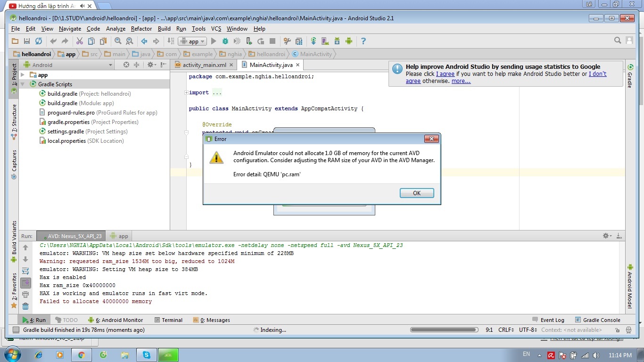Expand the app module tree node
This screenshot has height=362, width=644.
coord(23,75)
